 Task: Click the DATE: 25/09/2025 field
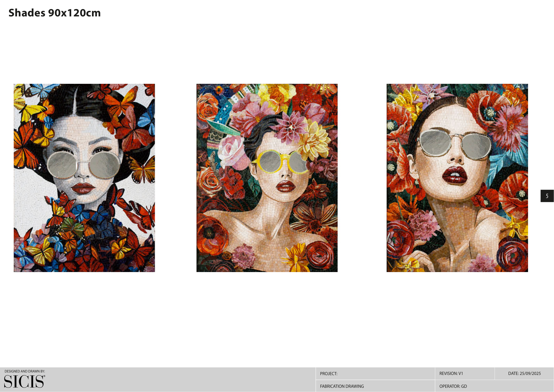coord(524,373)
